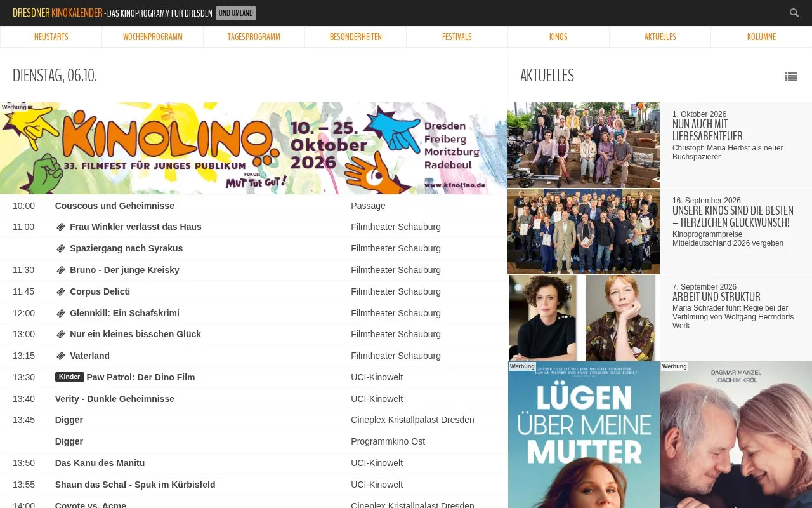Open the film Couscous und Geheimnisse
The width and height of the screenshot is (812, 508).
point(115,206)
